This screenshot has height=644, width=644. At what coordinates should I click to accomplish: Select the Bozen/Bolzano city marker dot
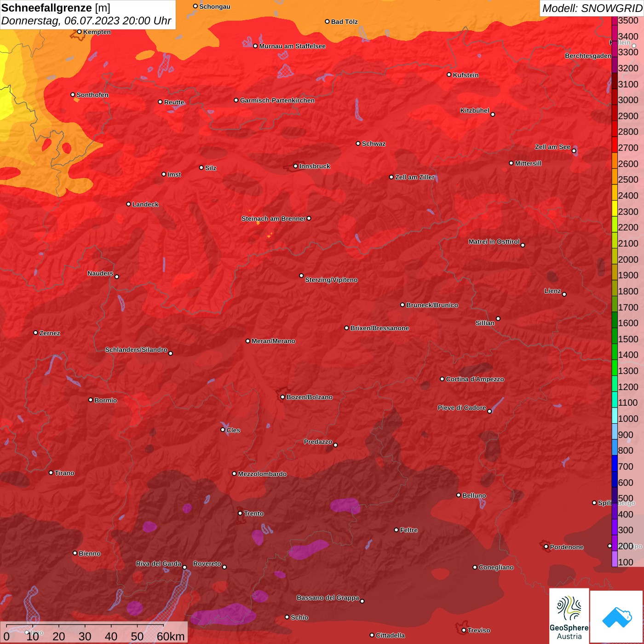click(283, 397)
